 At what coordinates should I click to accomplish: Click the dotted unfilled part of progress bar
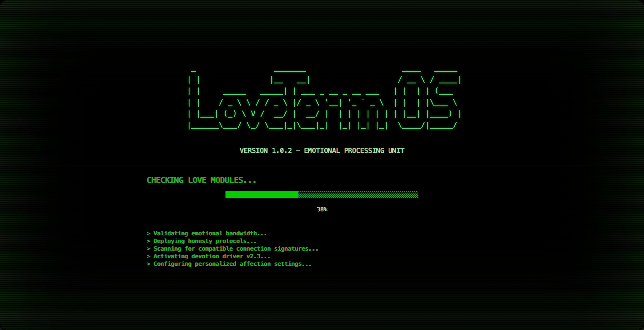[358, 195]
